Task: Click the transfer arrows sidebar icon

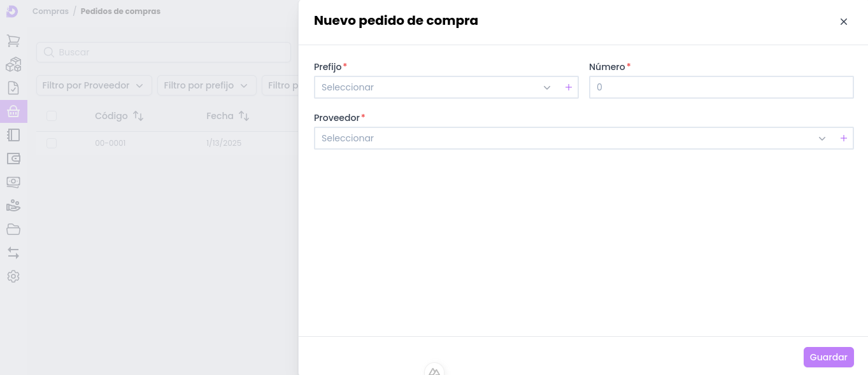Action: tap(13, 253)
